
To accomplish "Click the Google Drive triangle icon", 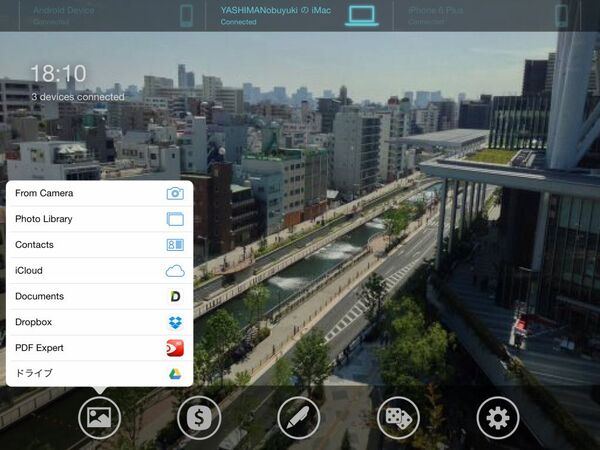I will [x=175, y=373].
